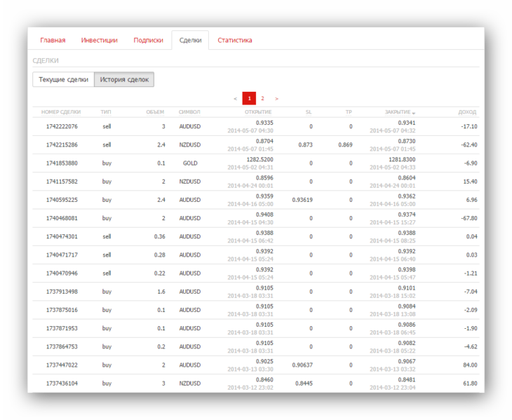
Task: Open the Подписки tab
Action: tap(148, 40)
